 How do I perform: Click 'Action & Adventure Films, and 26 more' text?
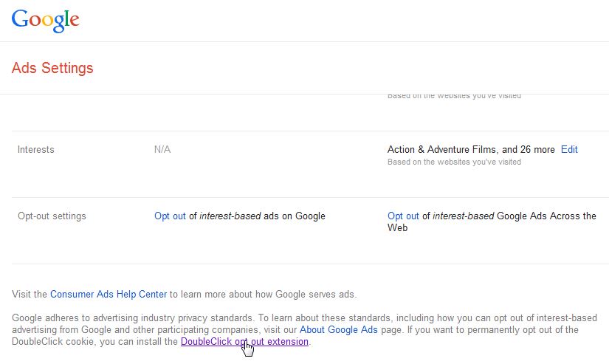tap(471, 150)
